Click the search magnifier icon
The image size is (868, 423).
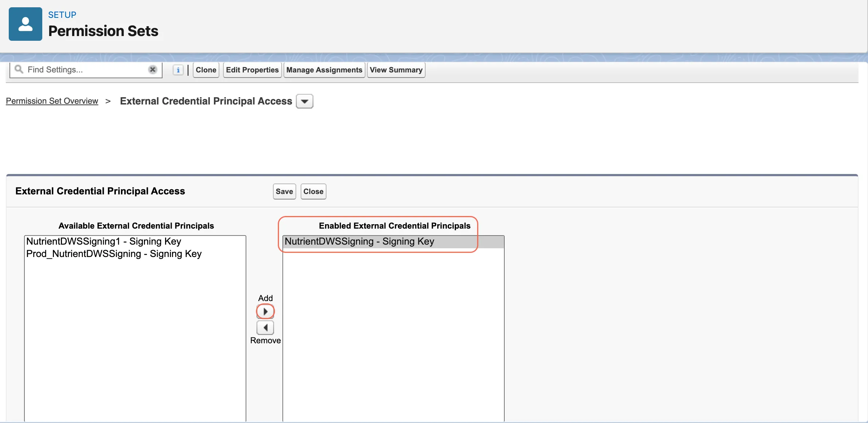click(x=19, y=69)
